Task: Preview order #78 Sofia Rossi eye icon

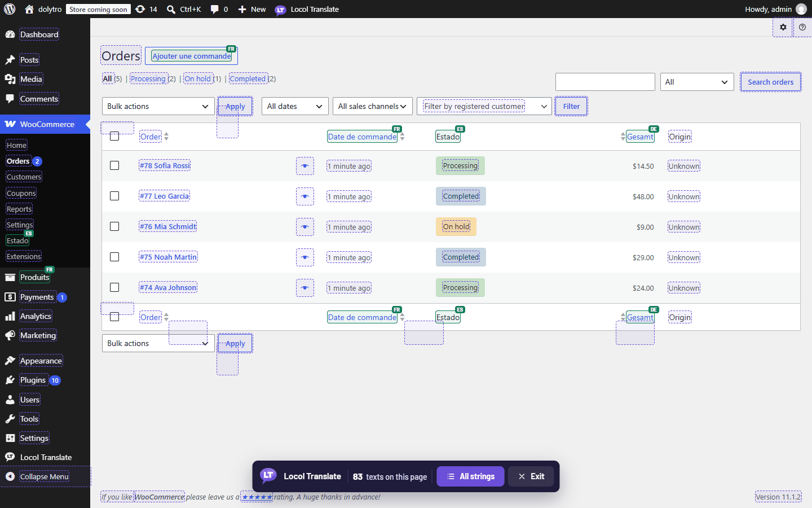Action: click(x=305, y=166)
